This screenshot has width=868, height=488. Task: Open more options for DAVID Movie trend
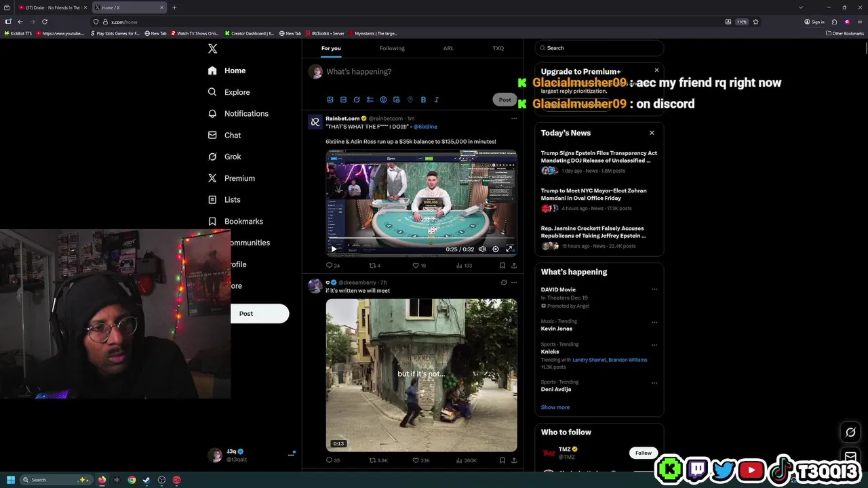[x=654, y=289]
